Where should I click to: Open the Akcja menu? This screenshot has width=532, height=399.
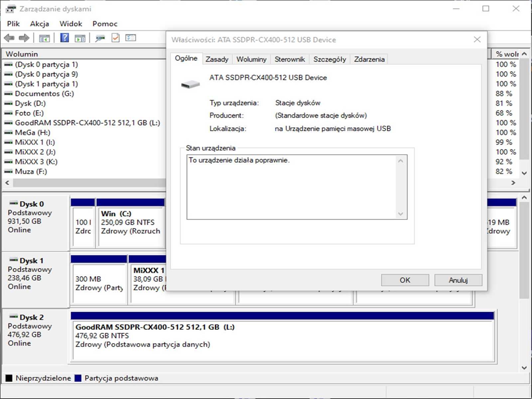[40, 24]
